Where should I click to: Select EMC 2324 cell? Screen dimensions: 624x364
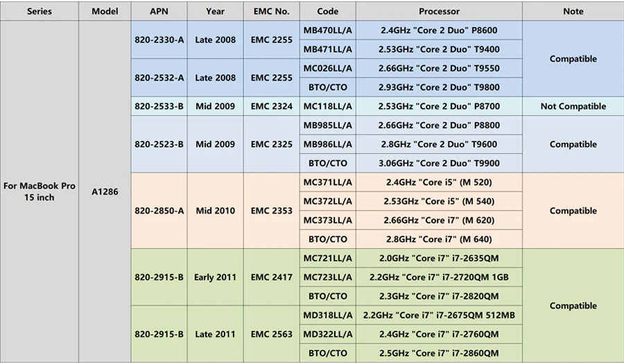(x=271, y=106)
